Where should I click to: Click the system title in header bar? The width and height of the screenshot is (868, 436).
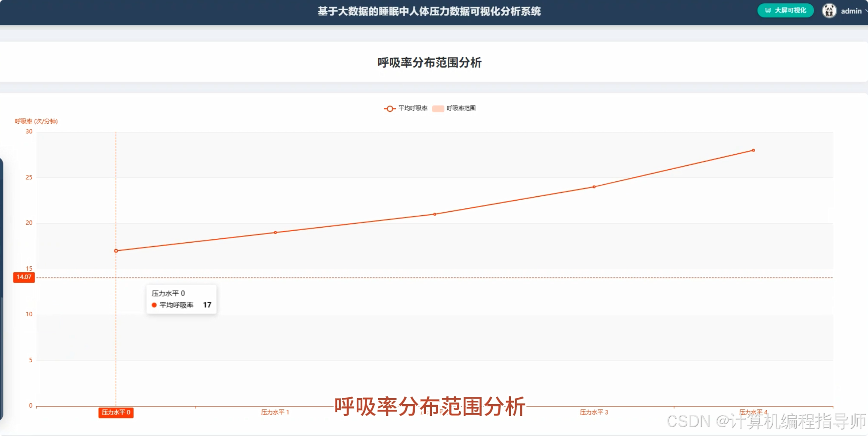429,11
